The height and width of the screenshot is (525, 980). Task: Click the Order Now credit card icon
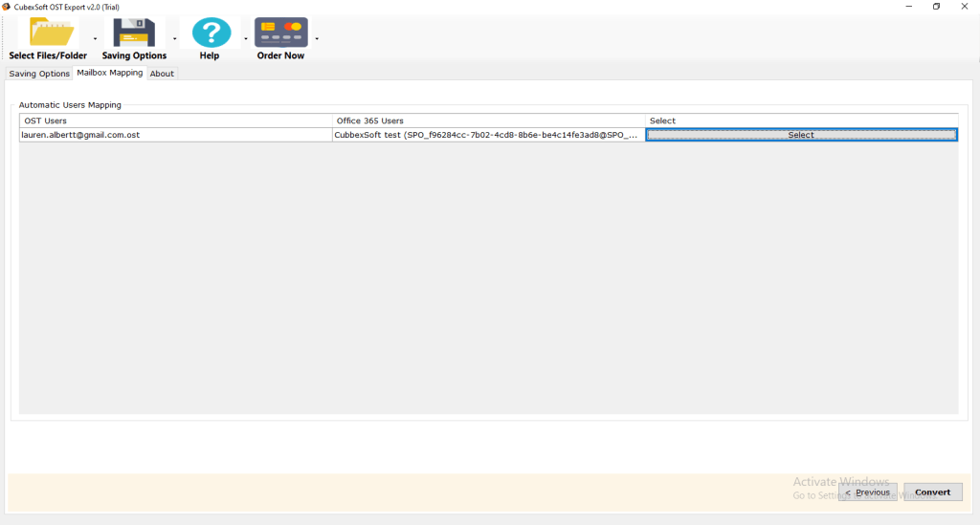click(280, 33)
